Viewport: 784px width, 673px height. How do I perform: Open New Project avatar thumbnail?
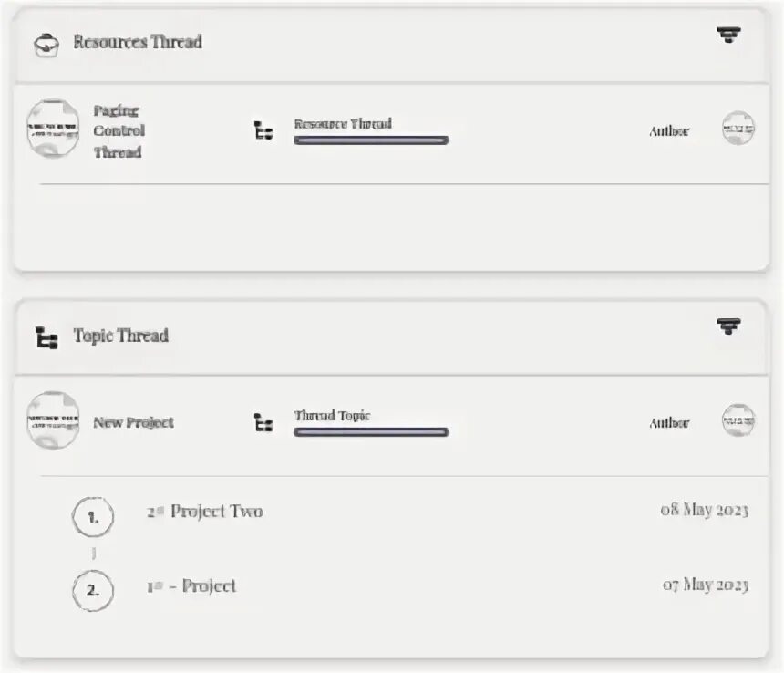pyautogui.click(x=53, y=420)
